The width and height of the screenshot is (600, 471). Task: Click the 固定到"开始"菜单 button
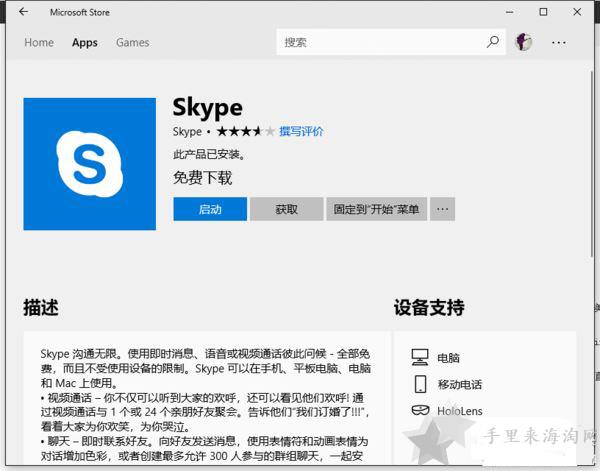coord(377,209)
